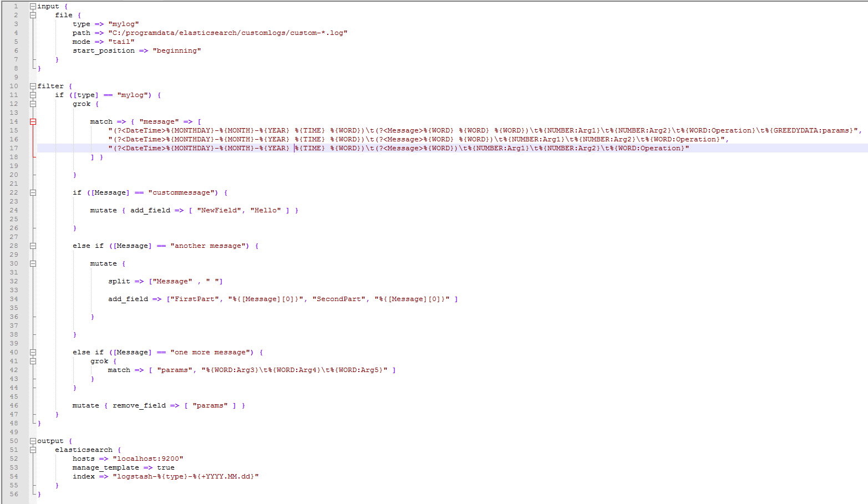This screenshot has height=504, width=868.
Task: Collapse the red match fold marker
Action: point(33,121)
